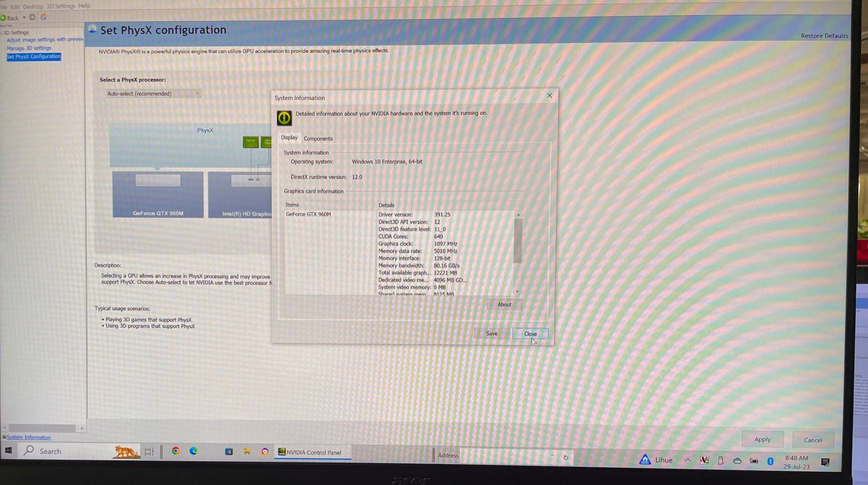The image size is (868, 485).
Task: Click the Save button in System Information
Action: tap(491, 333)
